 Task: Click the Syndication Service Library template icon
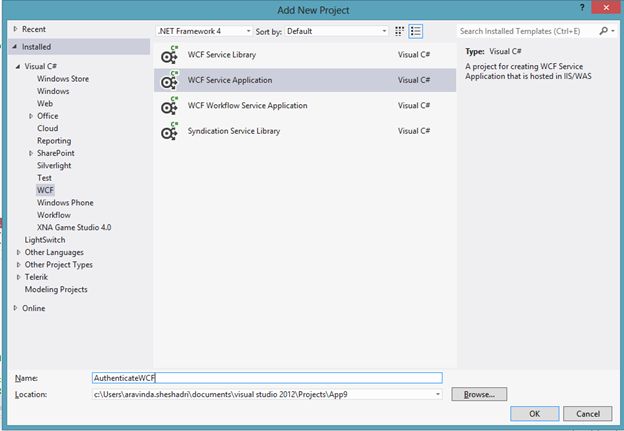point(170,131)
